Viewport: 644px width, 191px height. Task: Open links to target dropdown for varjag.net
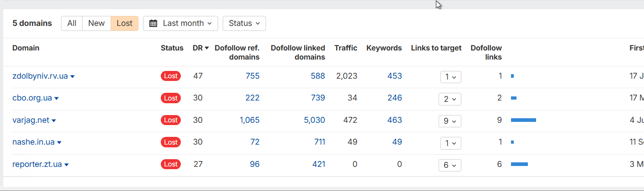click(x=450, y=121)
